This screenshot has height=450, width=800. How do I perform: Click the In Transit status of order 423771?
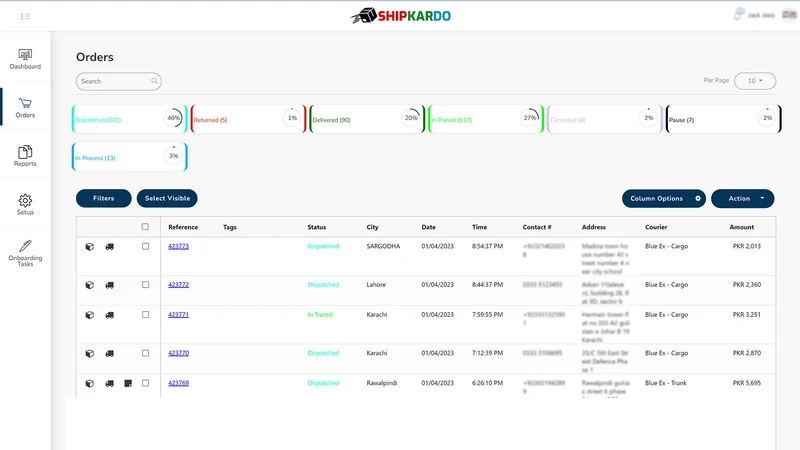point(320,314)
